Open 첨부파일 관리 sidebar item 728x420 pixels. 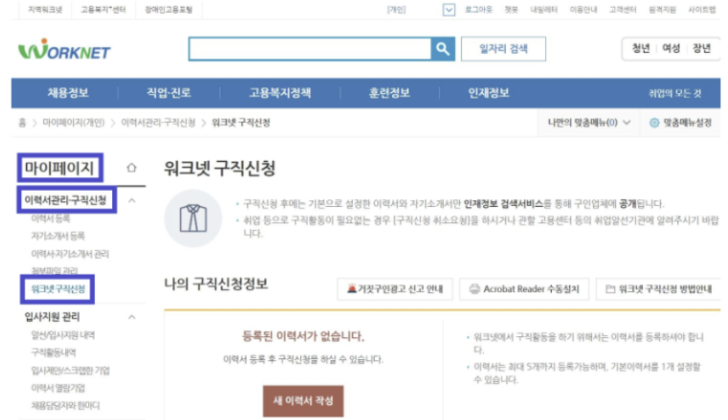[x=54, y=271]
